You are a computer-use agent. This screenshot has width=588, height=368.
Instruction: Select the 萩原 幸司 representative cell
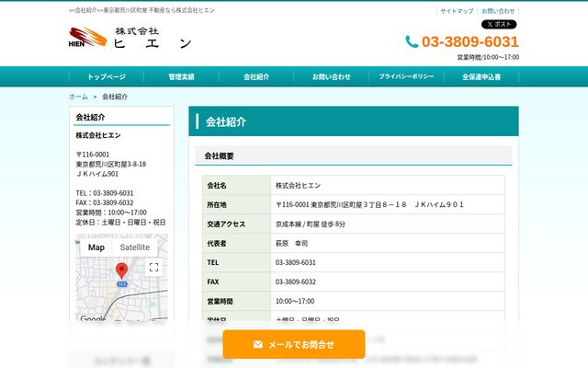coord(388,243)
